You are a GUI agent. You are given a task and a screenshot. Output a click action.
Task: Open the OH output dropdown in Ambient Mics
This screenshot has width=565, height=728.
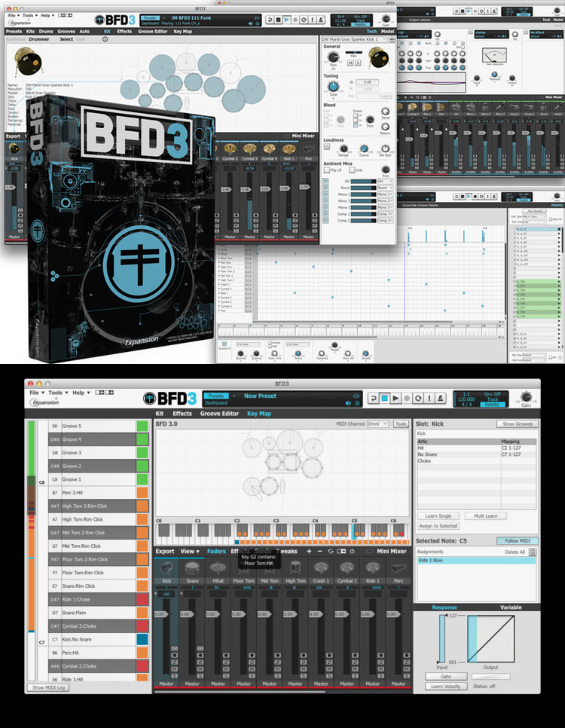(x=386, y=182)
